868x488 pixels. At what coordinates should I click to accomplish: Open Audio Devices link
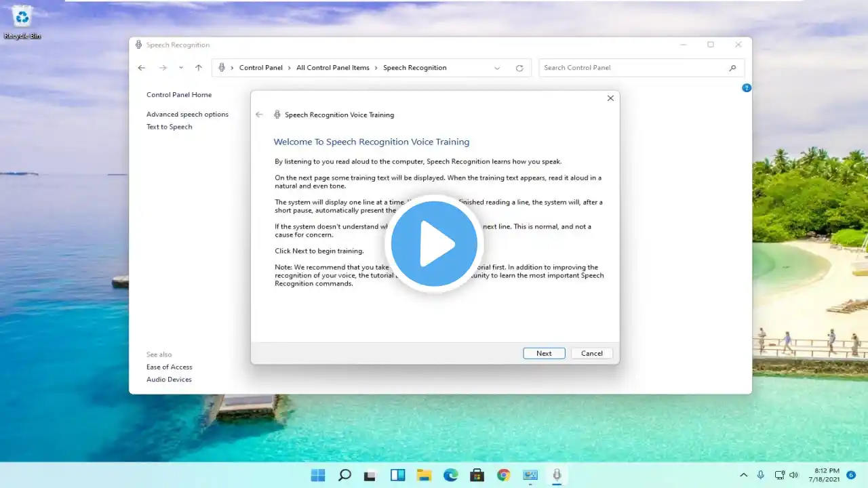click(169, 380)
